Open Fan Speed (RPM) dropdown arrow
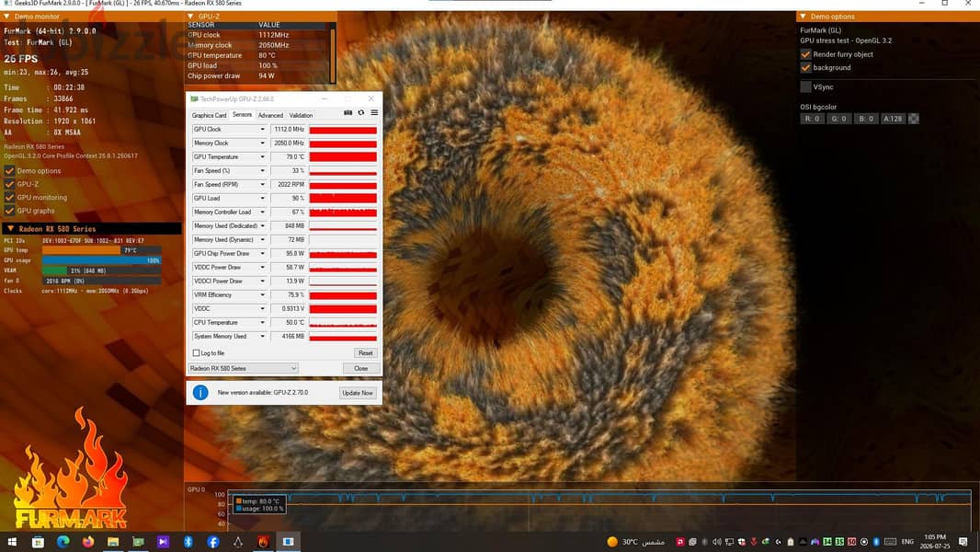The width and height of the screenshot is (980, 552). (x=263, y=184)
